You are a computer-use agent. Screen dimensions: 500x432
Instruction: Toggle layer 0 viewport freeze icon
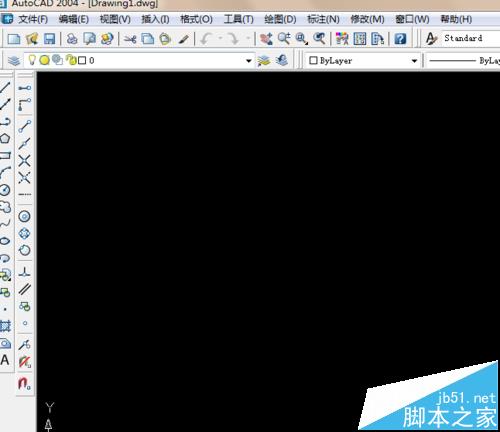[x=58, y=60]
